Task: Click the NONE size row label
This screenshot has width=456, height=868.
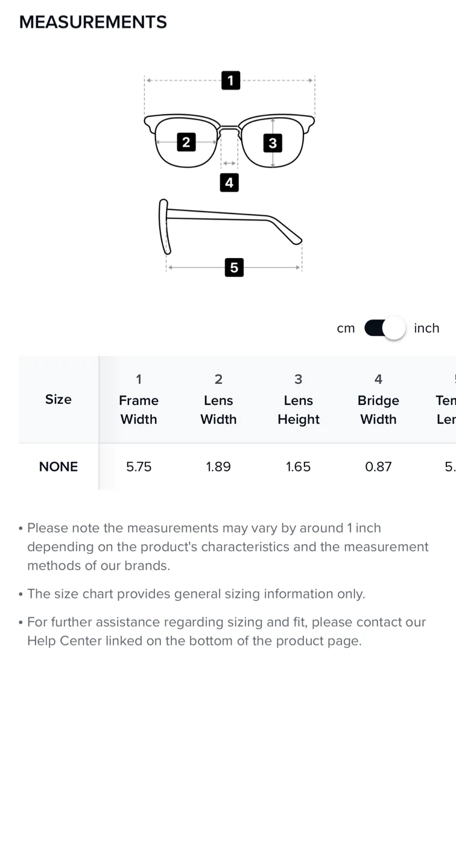Action: pyautogui.click(x=59, y=467)
